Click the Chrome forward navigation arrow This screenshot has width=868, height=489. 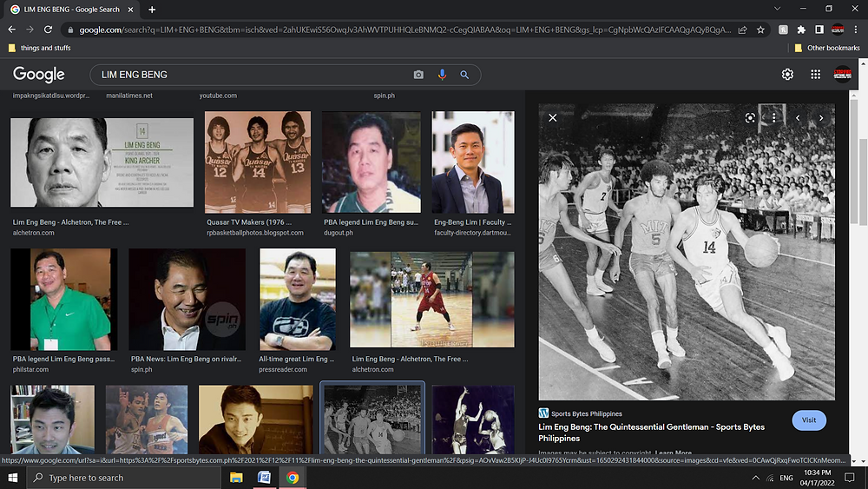[30, 30]
